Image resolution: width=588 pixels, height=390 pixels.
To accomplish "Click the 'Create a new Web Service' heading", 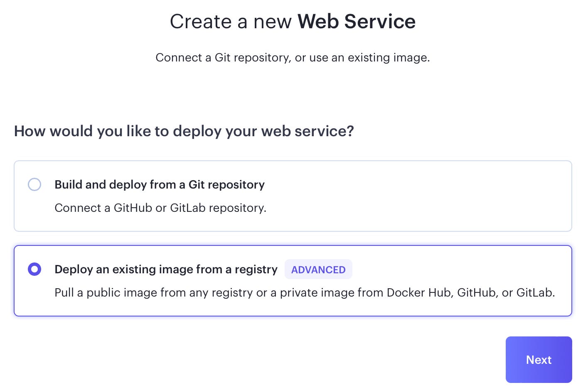I will tap(293, 21).
